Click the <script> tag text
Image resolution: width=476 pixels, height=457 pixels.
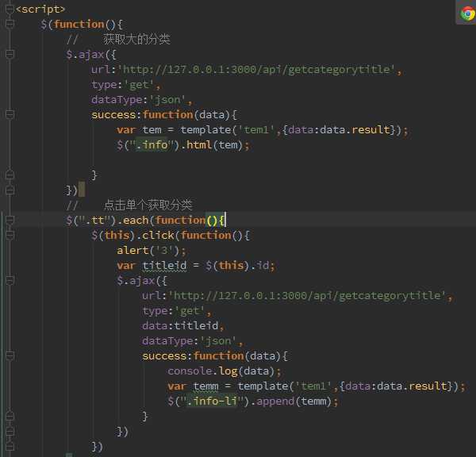pyautogui.click(x=40, y=9)
